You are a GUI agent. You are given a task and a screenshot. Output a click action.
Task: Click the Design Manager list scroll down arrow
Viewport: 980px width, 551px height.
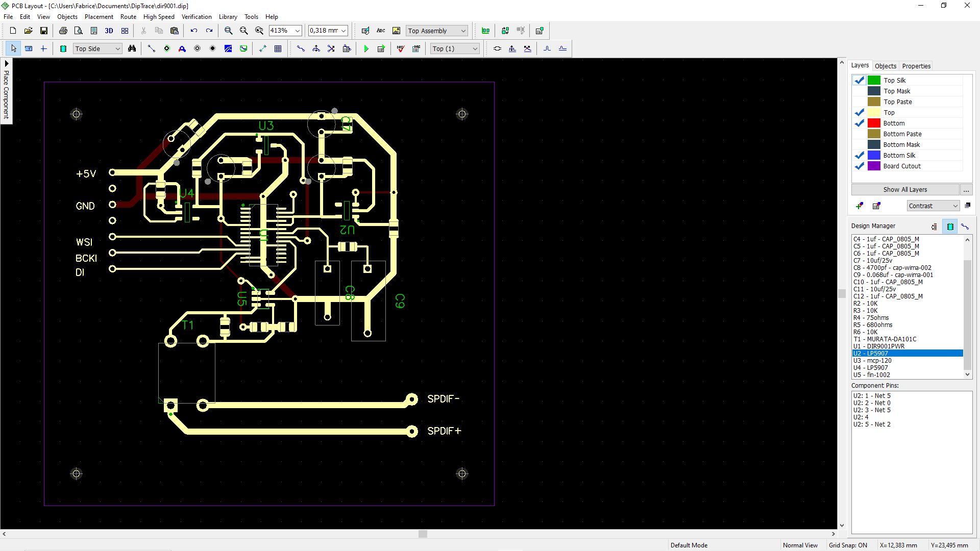(967, 374)
